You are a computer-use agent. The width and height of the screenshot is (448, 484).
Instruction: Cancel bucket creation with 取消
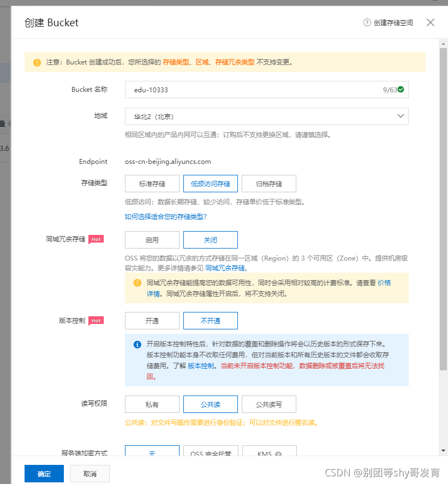point(90,474)
